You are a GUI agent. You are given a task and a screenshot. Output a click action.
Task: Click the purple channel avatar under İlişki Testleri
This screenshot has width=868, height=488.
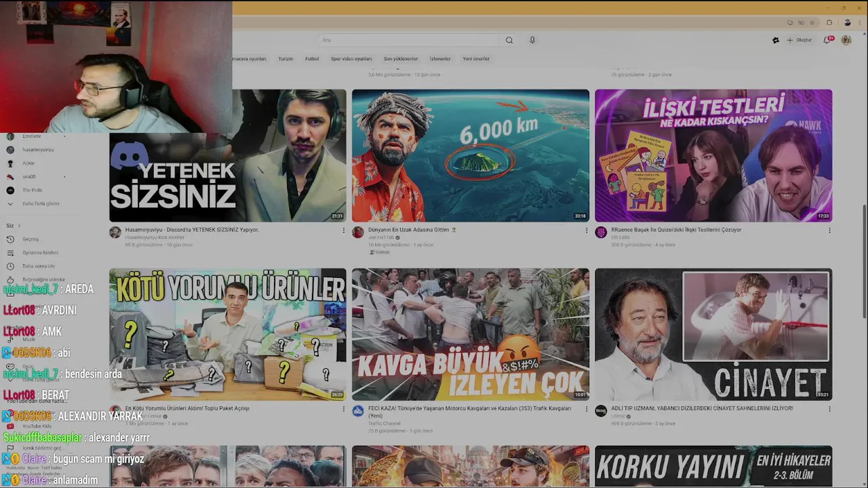pyautogui.click(x=601, y=232)
